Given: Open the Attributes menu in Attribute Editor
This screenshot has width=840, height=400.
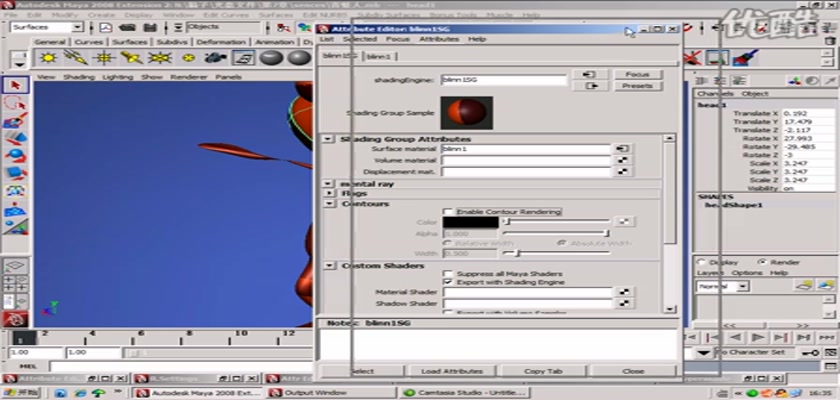Looking at the screenshot, I should (439, 39).
